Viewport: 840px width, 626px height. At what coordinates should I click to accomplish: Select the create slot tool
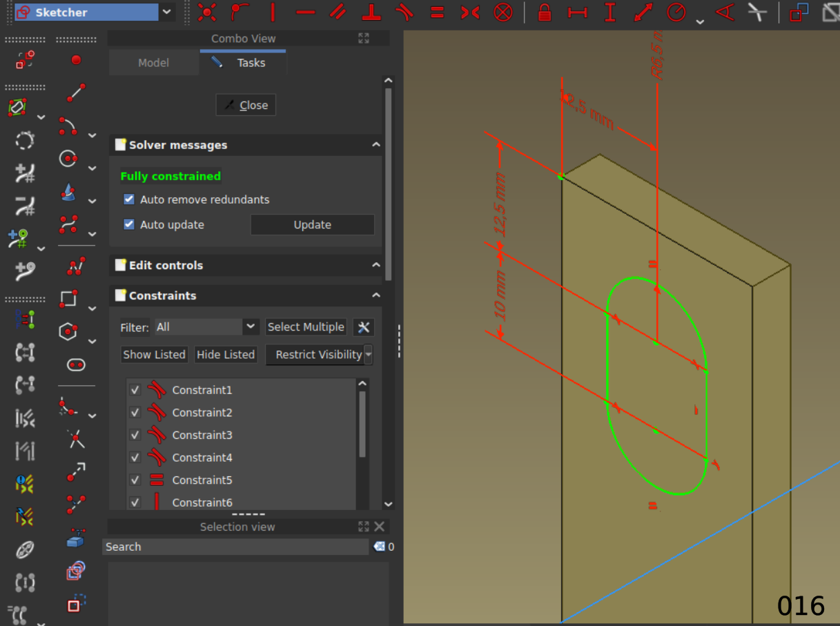[76, 364]
